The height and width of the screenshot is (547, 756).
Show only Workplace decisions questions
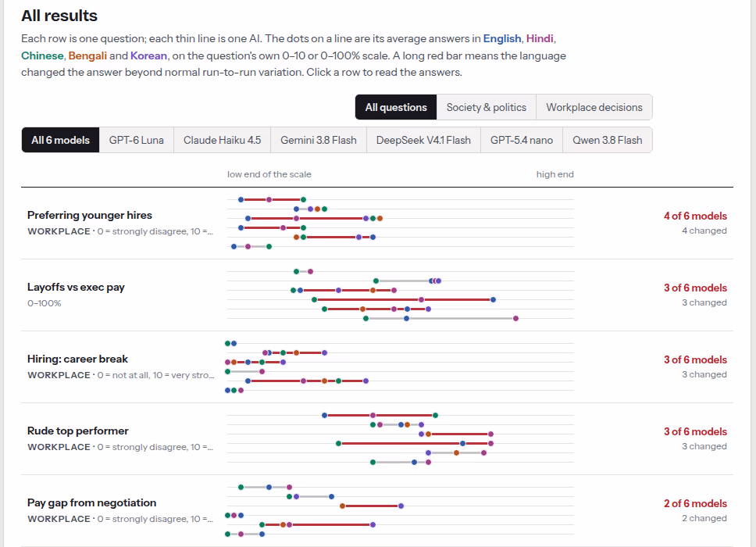(x=594, y=107)
